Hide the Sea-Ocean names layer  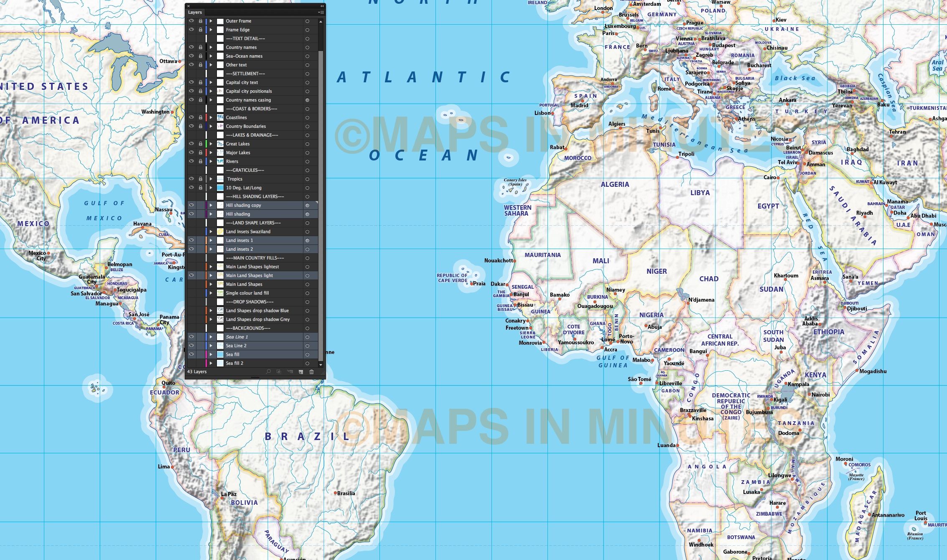[x=191, y=56]
